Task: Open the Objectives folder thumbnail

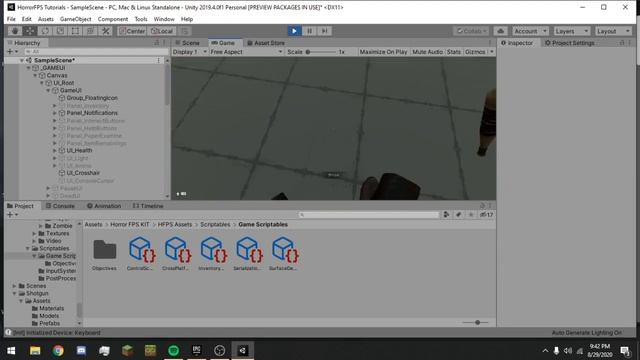Action: (104, 254)
